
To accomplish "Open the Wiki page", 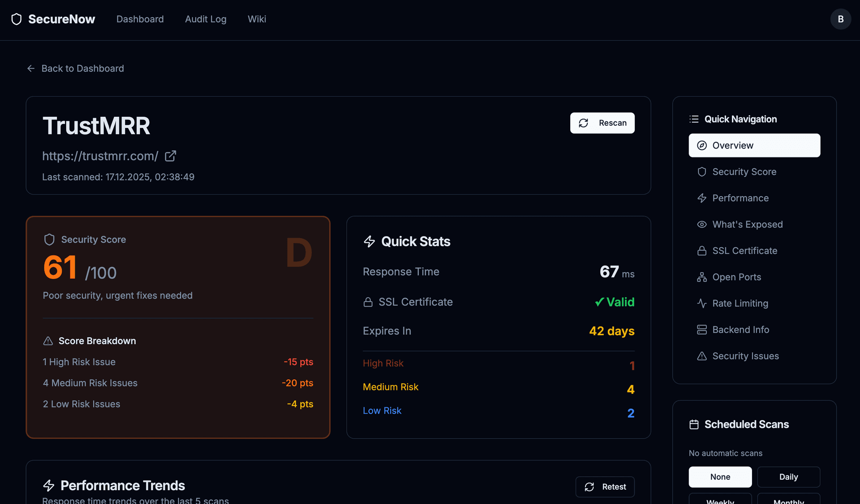I will (256, 19).
